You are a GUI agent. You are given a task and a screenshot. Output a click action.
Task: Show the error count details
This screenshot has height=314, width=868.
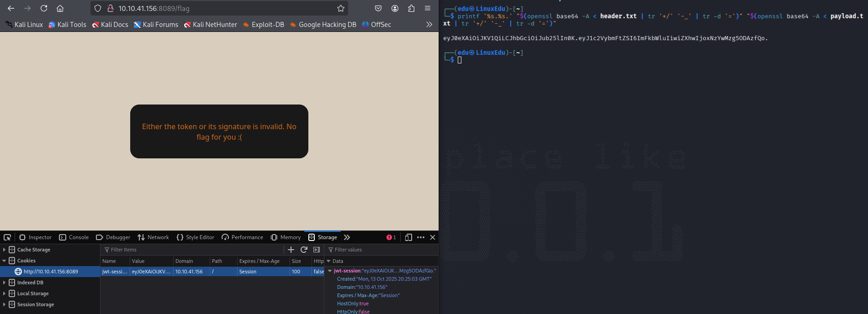pyautogui.click(x=391, y=237)
